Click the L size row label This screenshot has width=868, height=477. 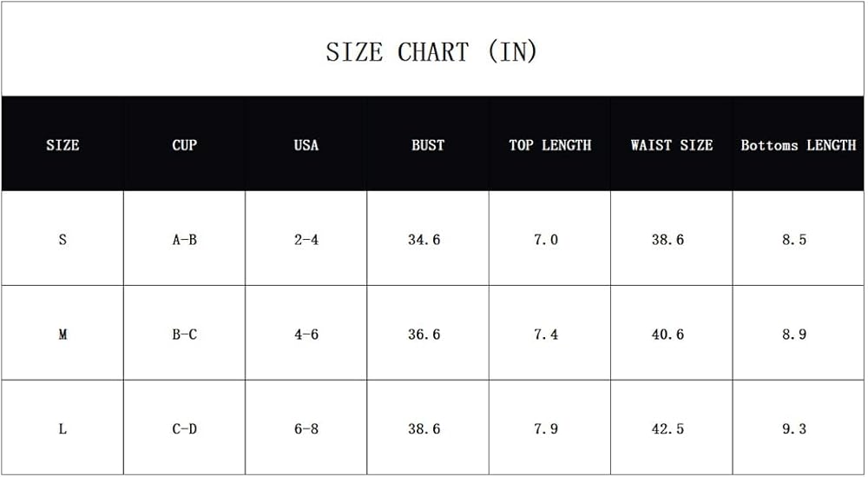pyautogui.click(x=62, y=429)
